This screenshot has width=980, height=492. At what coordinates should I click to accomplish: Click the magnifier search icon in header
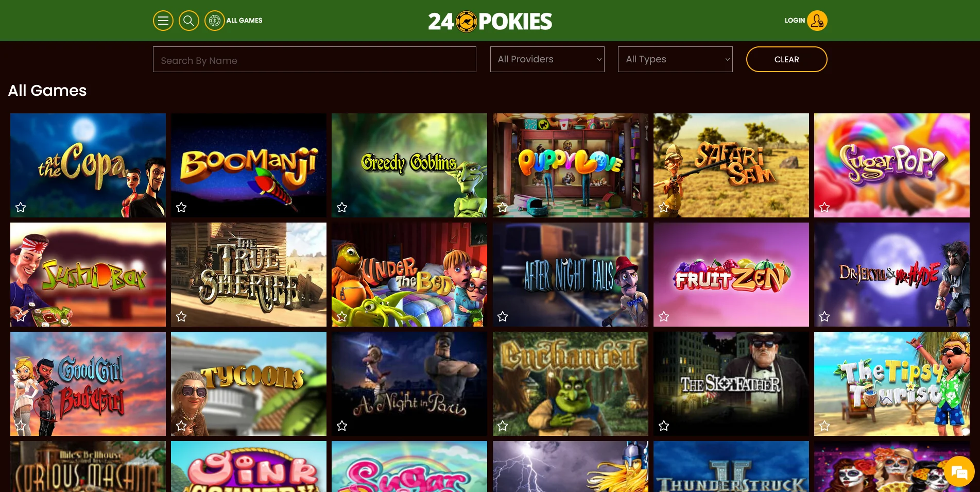click(x=189, y=21)
